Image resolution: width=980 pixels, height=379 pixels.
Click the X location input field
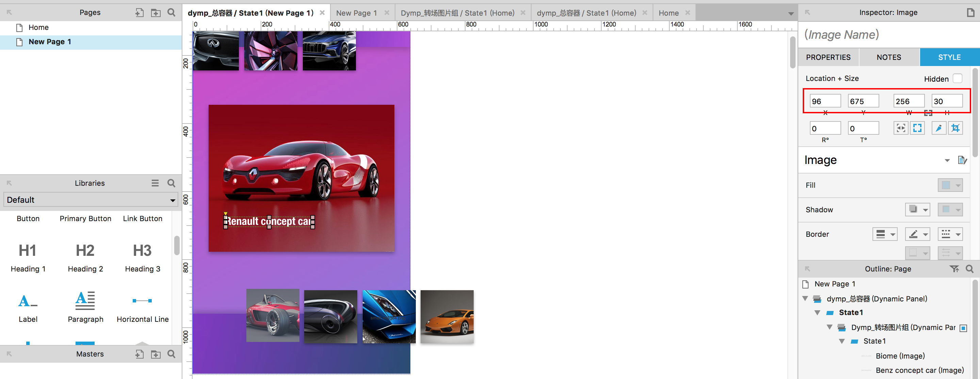825,101
